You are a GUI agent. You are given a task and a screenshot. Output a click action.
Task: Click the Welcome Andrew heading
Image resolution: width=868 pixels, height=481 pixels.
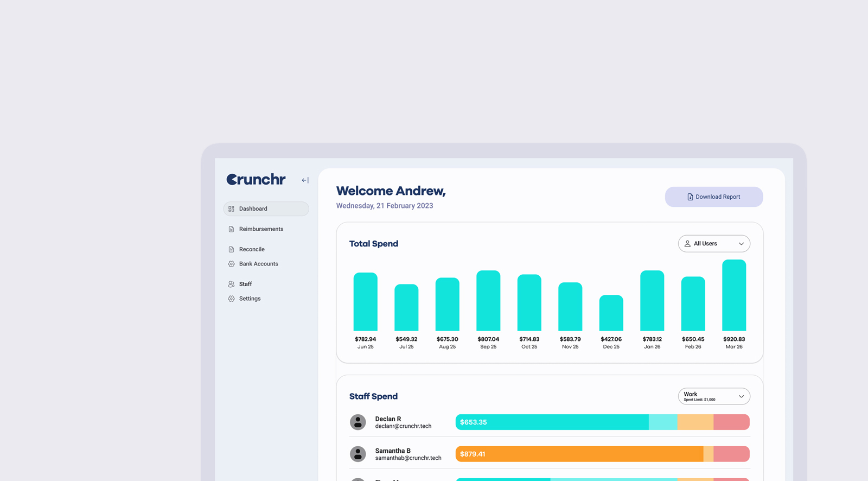click(x=391, y=191)
